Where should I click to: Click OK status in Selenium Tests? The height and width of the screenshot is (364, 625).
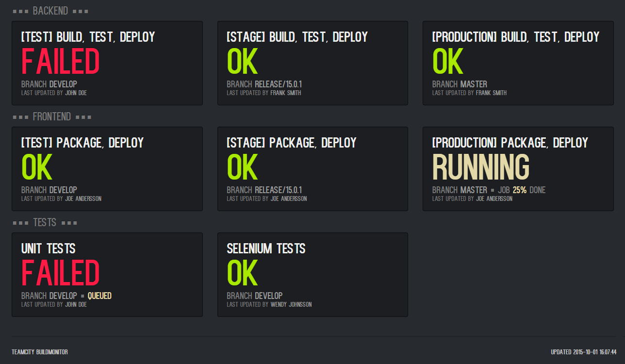tap(242, 273)
